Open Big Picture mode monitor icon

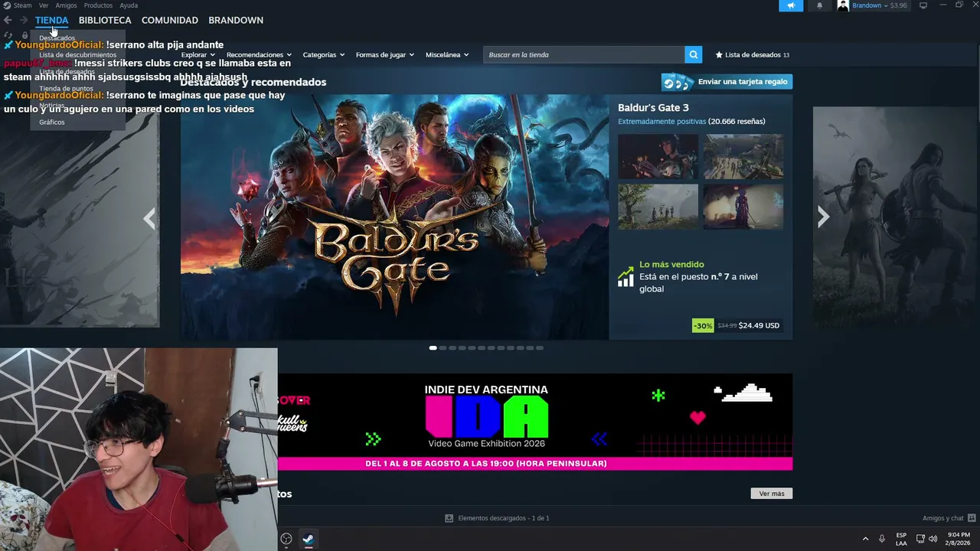tap(923, 5)
